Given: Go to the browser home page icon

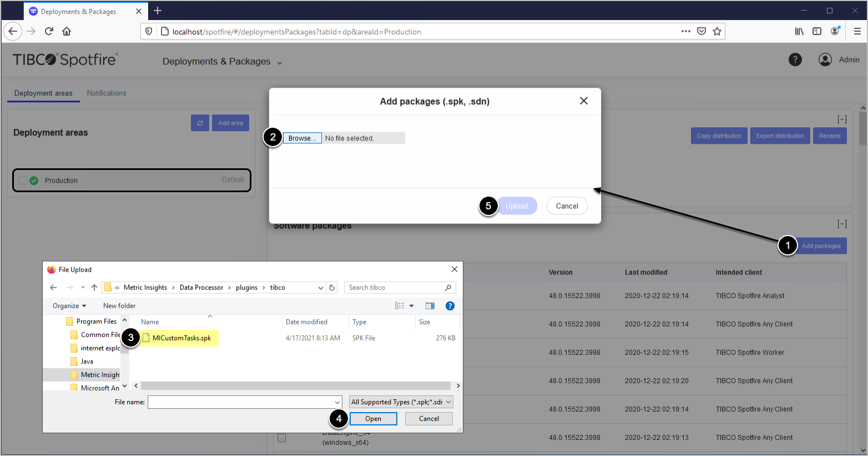Looking at the screenshot, I should coord(67,31).
